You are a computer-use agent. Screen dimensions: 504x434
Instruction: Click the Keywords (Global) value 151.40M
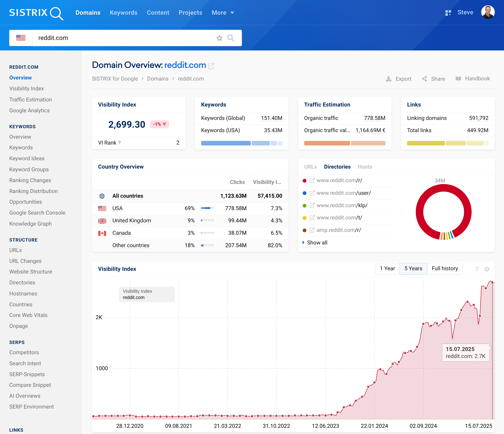click(271, 118)
